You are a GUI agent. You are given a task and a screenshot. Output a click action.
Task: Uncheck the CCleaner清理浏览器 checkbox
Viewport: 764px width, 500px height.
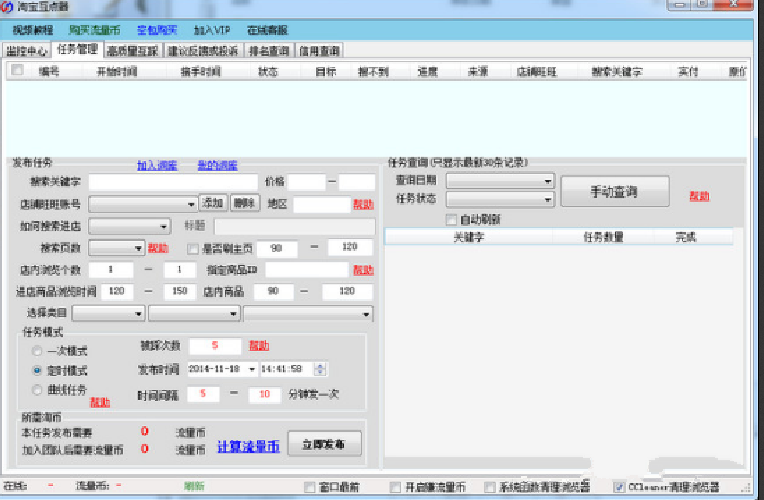[619, 487]
